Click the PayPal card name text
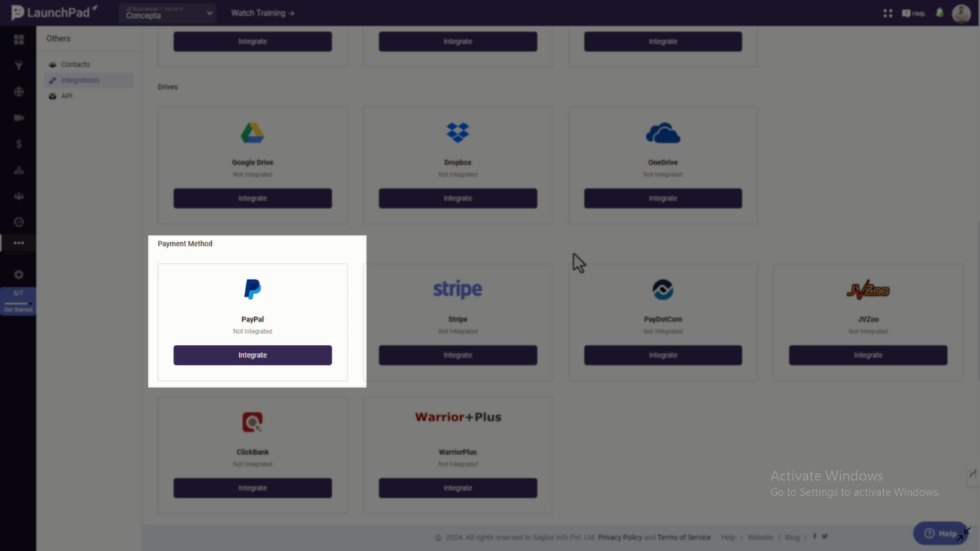The height and width of the screenshot is (551, 980). (x=252, y=319)
